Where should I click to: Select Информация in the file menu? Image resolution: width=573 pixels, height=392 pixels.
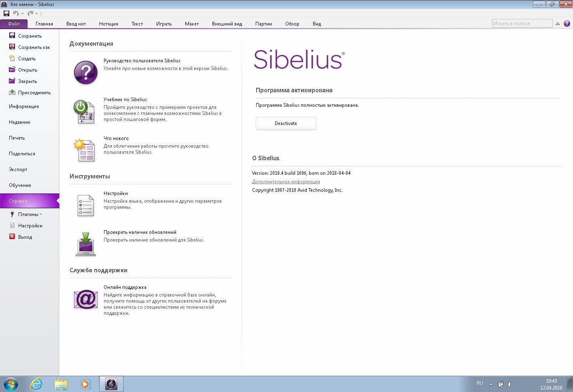[x=30, y=106]
